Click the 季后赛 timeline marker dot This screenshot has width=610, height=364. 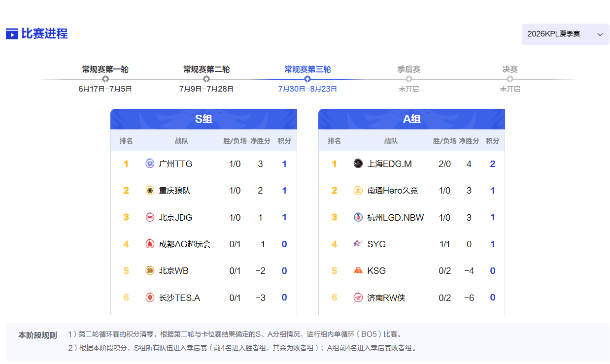tap(409, 79)
